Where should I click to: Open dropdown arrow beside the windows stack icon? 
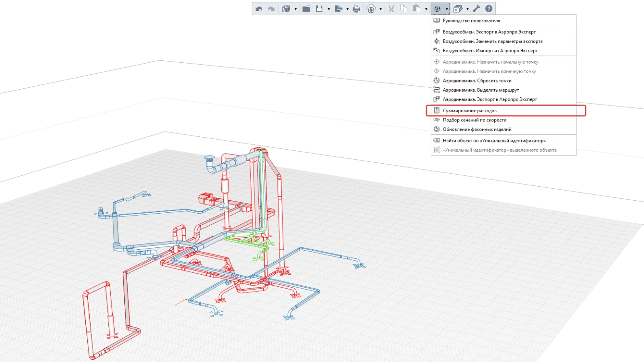click(x=467, y=9)
